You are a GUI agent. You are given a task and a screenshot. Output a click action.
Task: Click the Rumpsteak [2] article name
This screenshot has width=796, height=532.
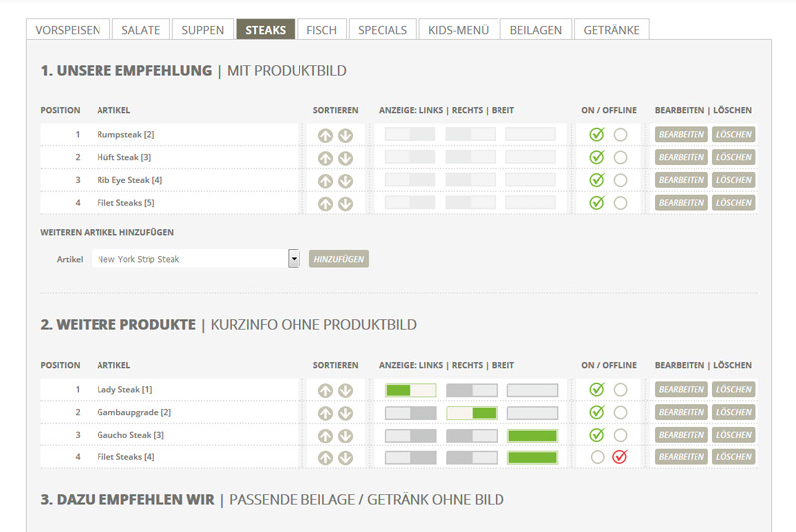point(125,135)
